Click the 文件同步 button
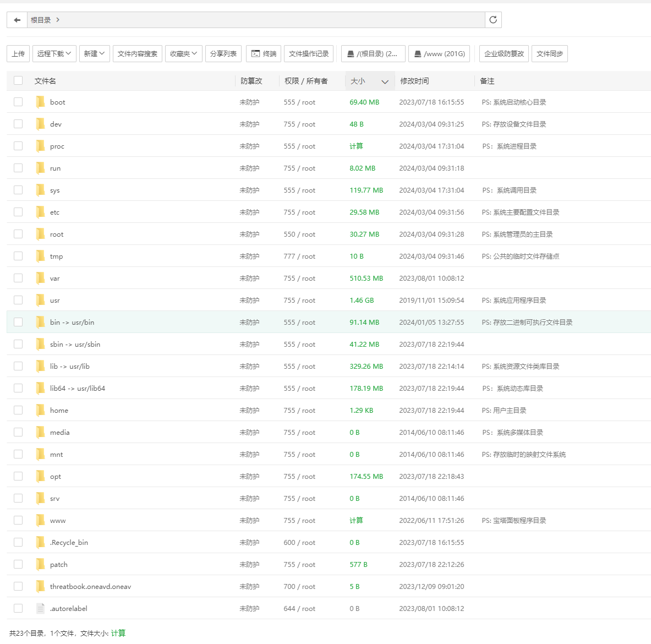Image resolution: width=651 pixels, height=644 pixels. [x=550, y=53]
